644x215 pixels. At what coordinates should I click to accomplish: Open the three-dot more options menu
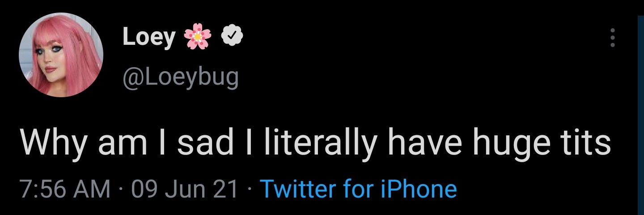coord(613,38)
